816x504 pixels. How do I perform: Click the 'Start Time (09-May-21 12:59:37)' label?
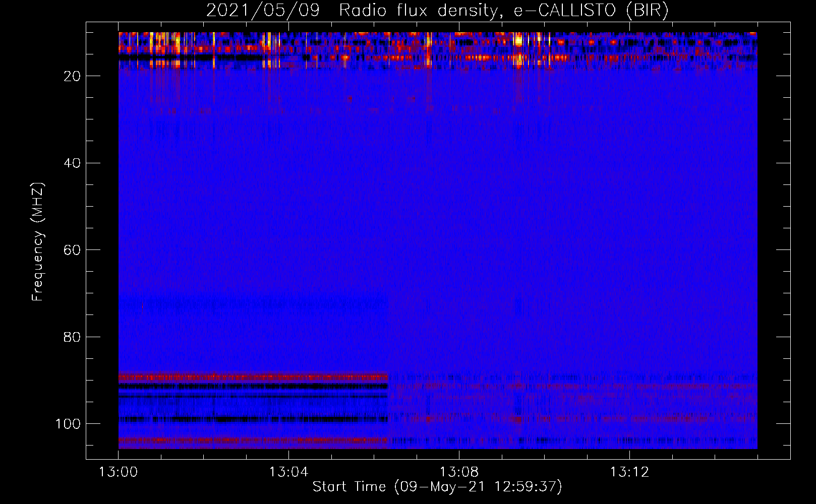click(x=437, y=487)
